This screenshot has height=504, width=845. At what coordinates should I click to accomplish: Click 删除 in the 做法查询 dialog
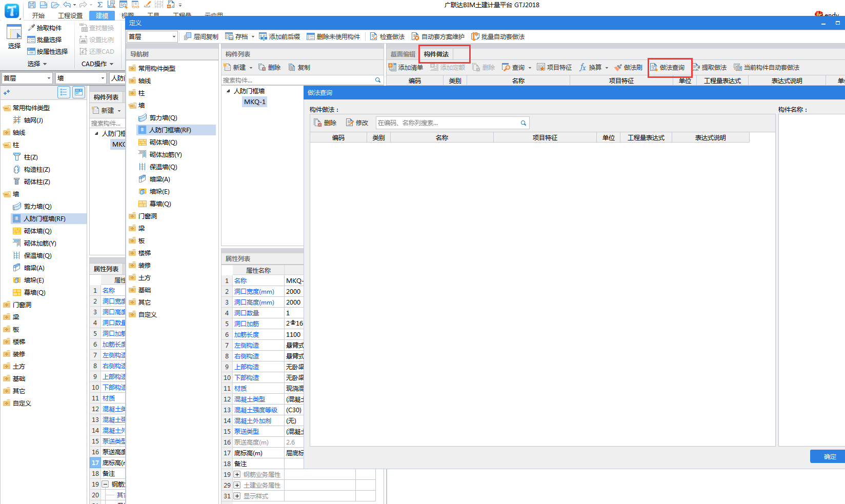pos(325,123)
